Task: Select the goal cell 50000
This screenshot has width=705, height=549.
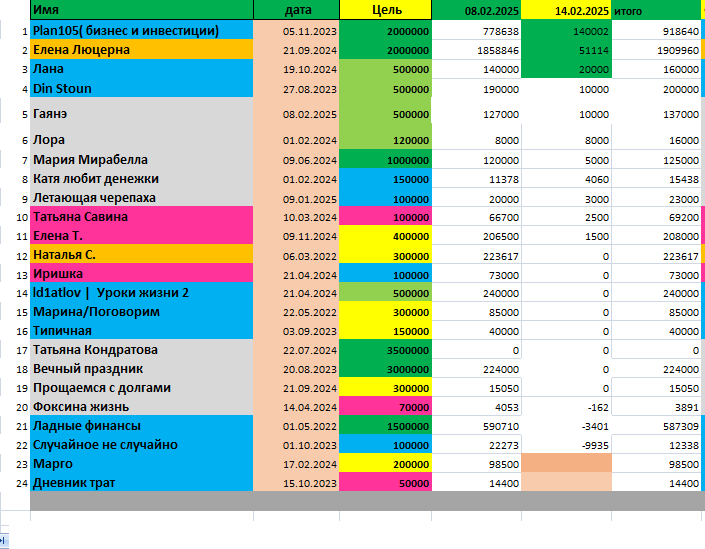Action: coord(385,482)
